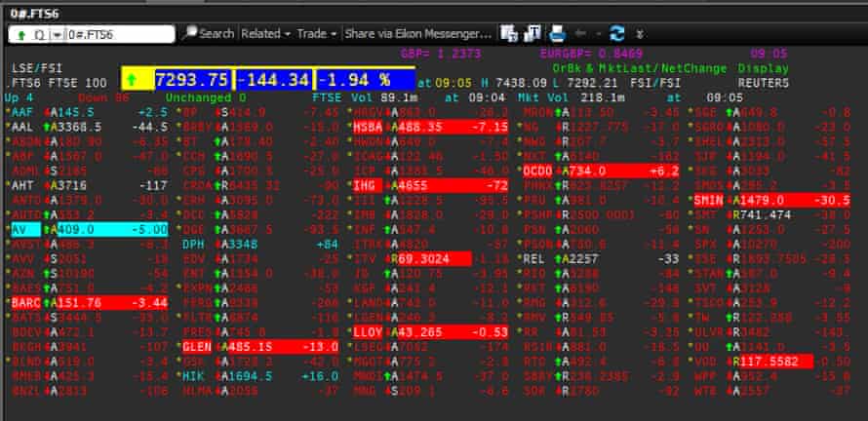Click the HIK ticker
The image size is (868, 421).
(x=193, y=375)
